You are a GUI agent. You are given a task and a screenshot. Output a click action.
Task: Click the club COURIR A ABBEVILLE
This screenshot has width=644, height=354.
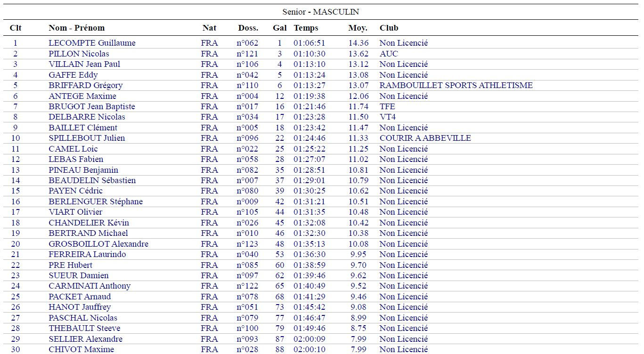coord(425,138)
